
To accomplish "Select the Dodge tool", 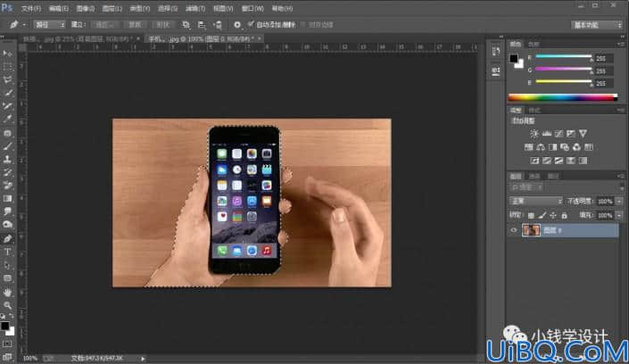I will tap(7, 225).
